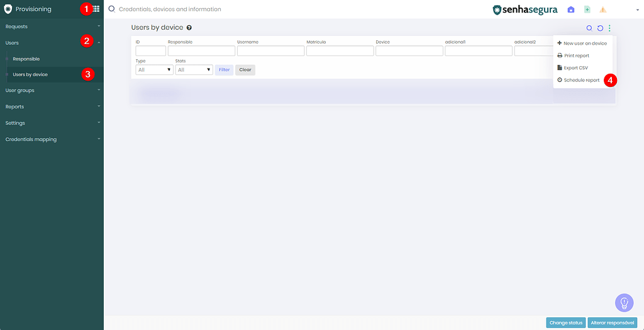
Task: Click the Filter button
Action: click(x=225, y=70)
